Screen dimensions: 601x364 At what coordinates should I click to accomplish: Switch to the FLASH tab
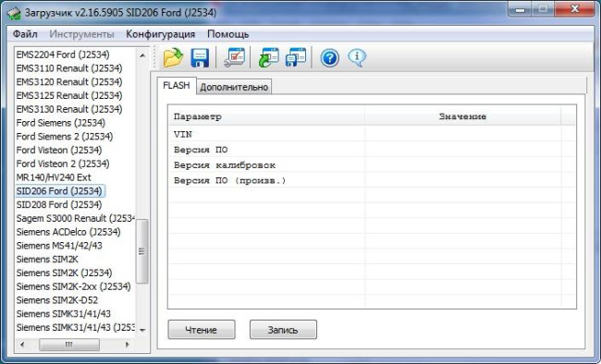(177, 85)
